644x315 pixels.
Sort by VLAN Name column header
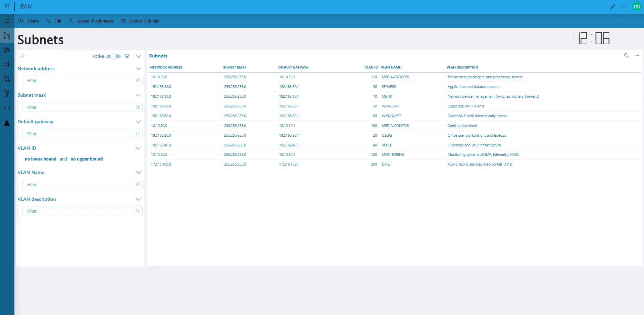coord(391,67)
